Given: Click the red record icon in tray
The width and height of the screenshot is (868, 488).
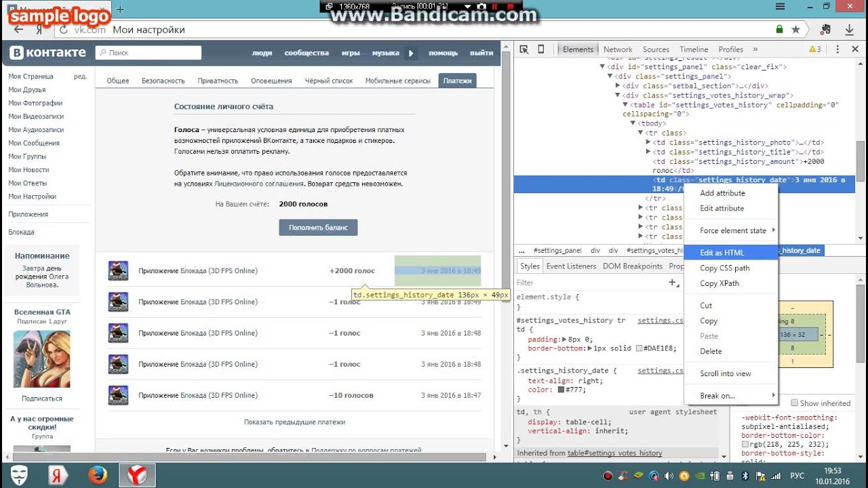Looking at the screenshot, I should point(608,476).
